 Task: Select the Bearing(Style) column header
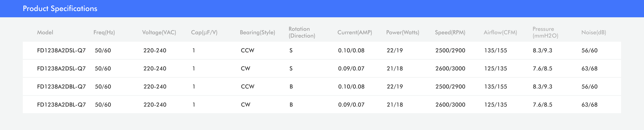(257, 33)
